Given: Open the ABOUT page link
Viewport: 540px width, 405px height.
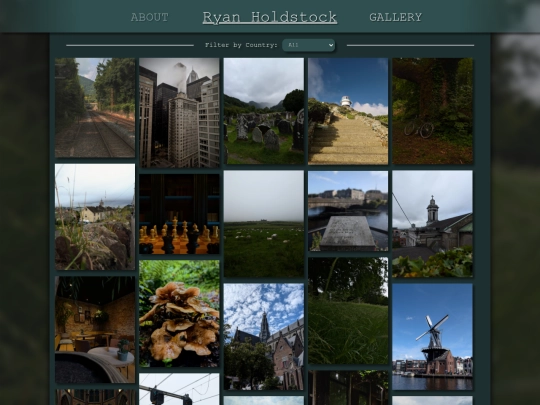Looking at the screenshot, I should pos(149,17).
